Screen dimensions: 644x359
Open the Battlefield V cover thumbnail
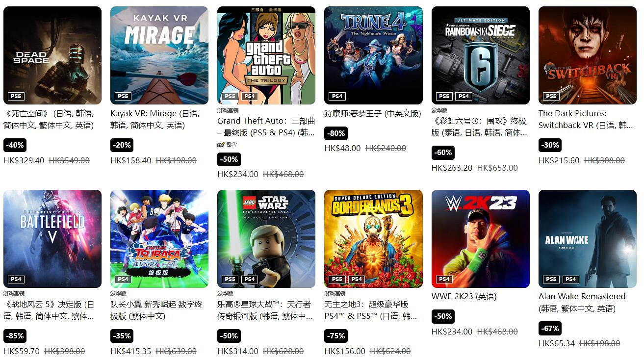[x=52, y=239]
